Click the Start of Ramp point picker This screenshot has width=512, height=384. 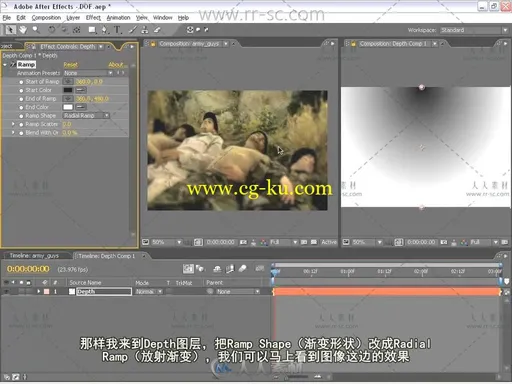[68, 81]
